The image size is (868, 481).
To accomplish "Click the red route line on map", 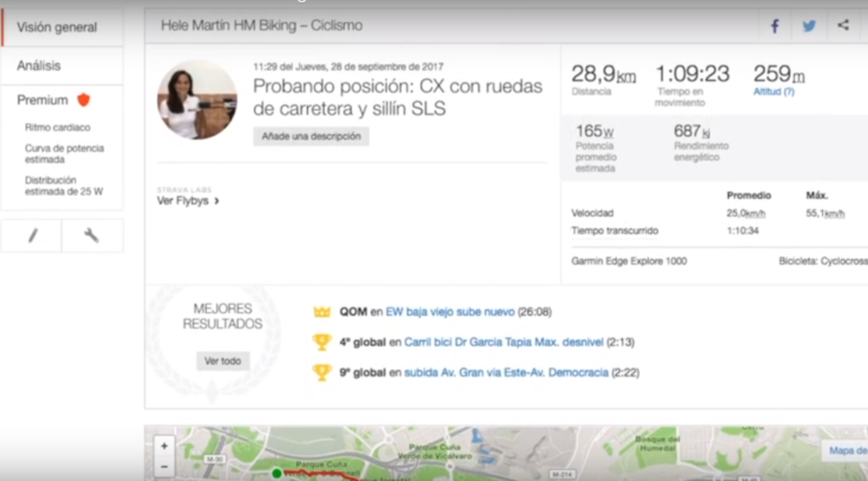I will [x=321, y=474].
